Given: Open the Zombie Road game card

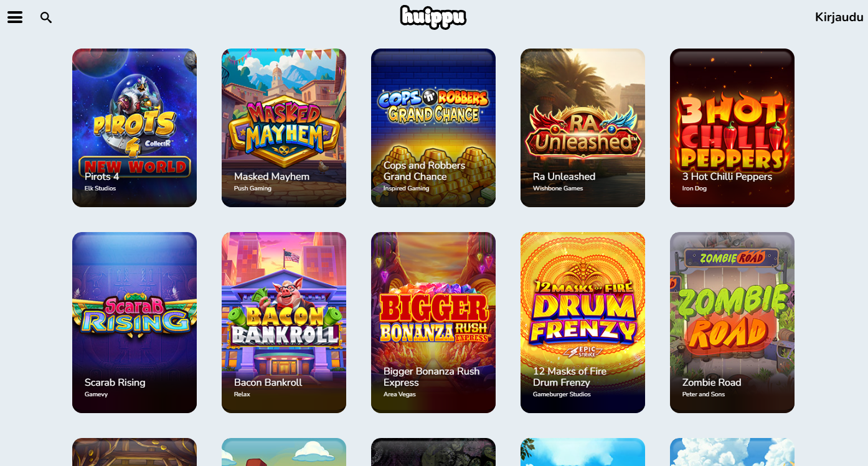Looking at the screenshot, I should 732,322.
